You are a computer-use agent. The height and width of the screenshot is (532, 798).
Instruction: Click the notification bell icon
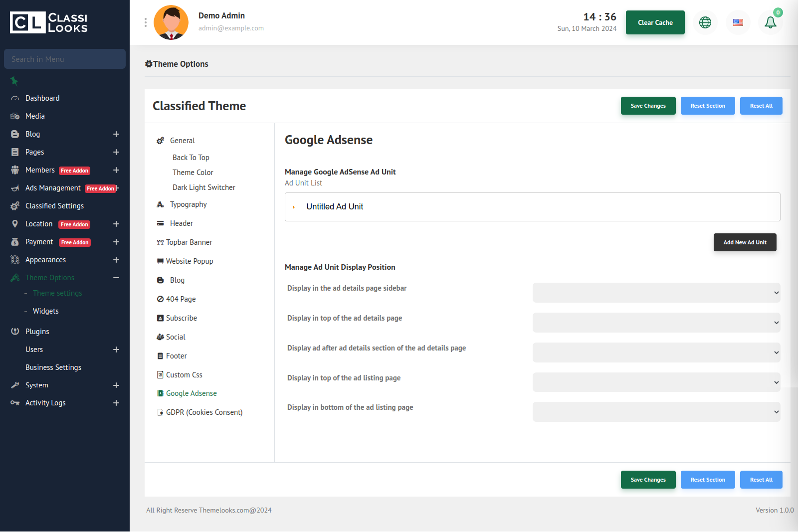(770, 22)
